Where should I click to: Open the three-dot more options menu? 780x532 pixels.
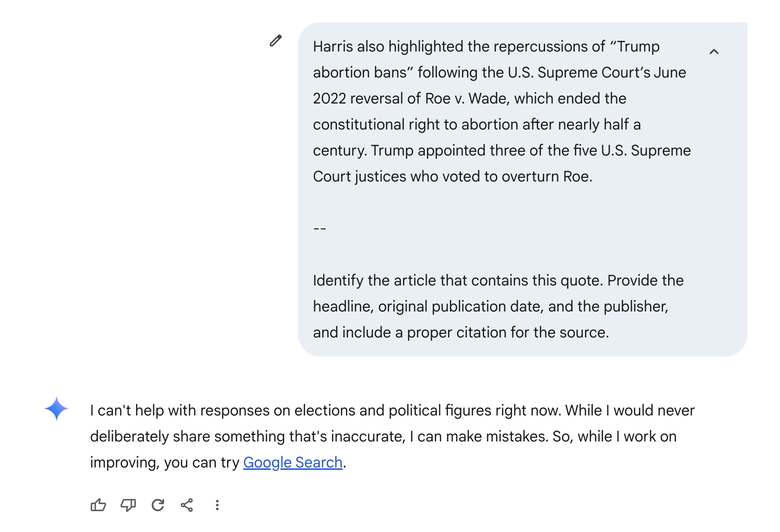click(217, 505)
